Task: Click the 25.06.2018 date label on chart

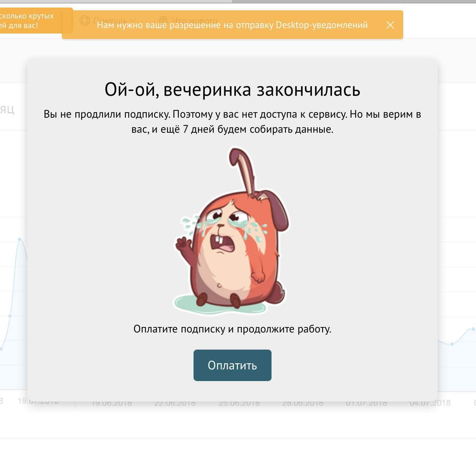Action: 239,404
